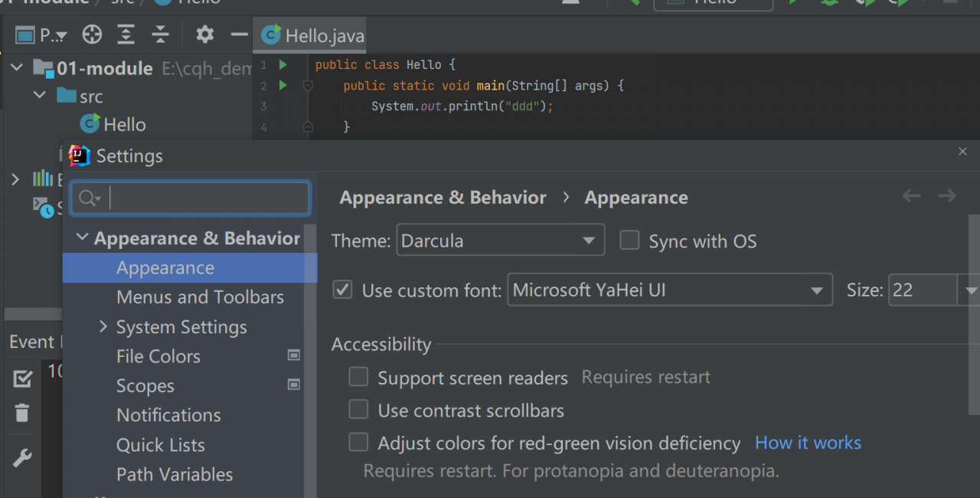Expand the External Libraries node chevron
Screen dimensions: 980x498
click(x=15, y=179)
